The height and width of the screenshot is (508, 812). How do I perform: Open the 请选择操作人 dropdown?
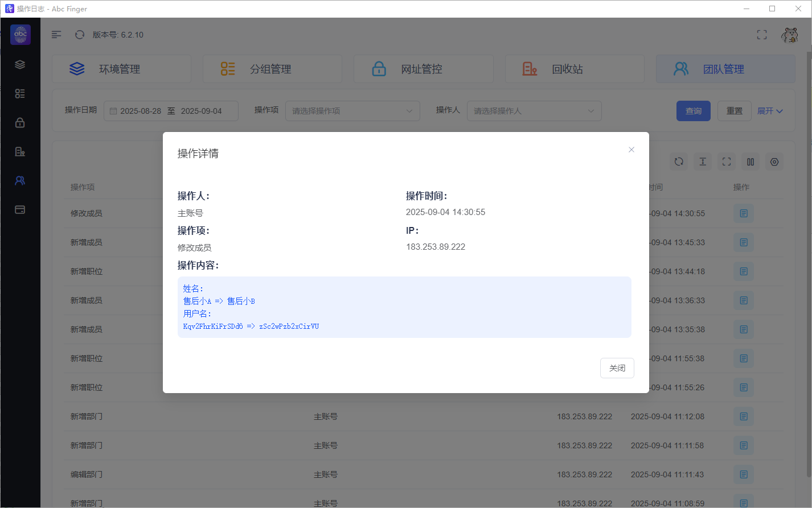coord(534,111)
